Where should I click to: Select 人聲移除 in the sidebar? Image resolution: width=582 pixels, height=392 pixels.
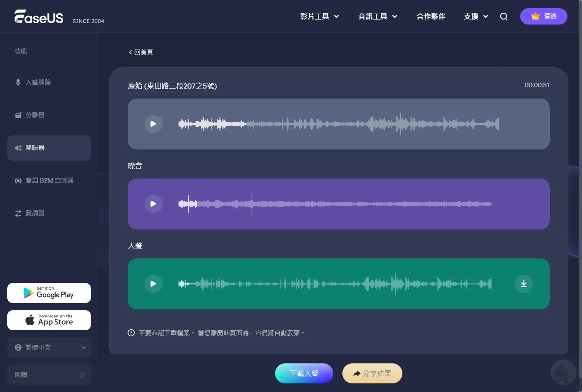pyautogui.click(x=49, y=83)
